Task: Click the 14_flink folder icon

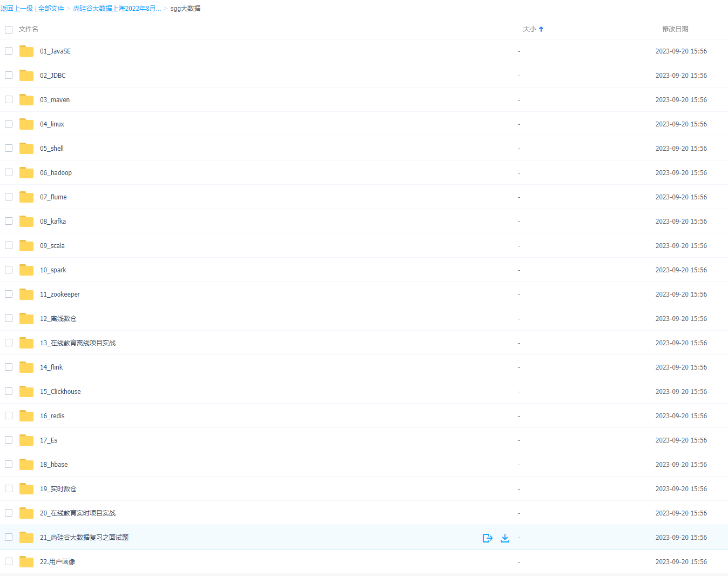Action: pos(26,367)
